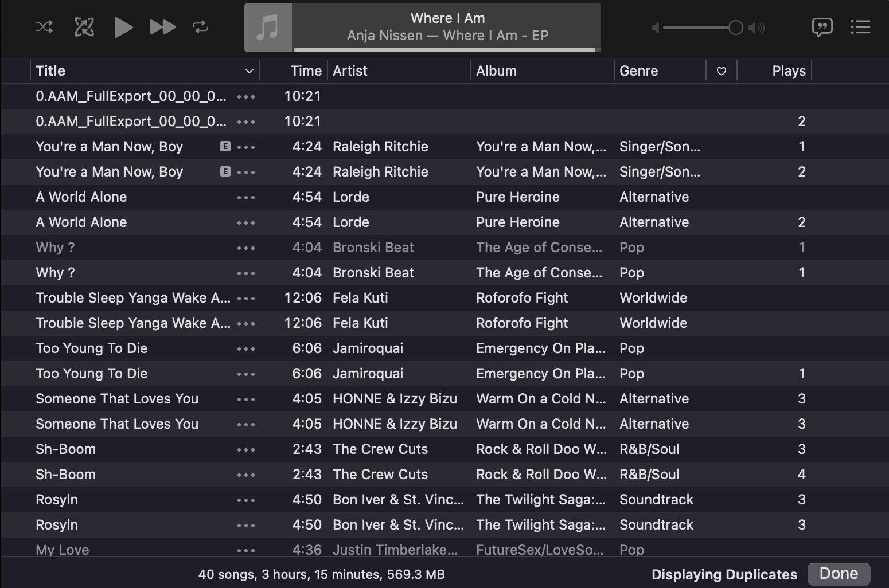Open more options for You're a Man Now, Boy with 2 plays
The width and height of the screenshot is (889, 588).
point(246,173)
